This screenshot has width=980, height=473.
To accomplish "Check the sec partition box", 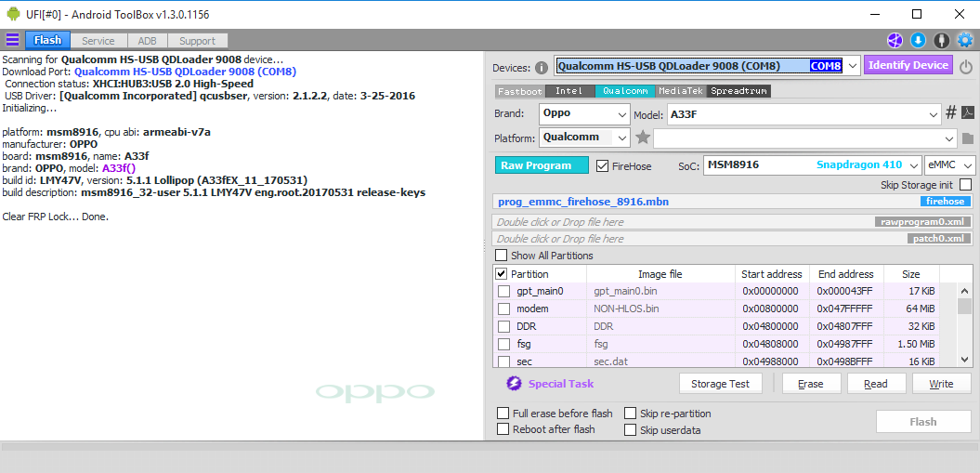I will pos(503,361).
